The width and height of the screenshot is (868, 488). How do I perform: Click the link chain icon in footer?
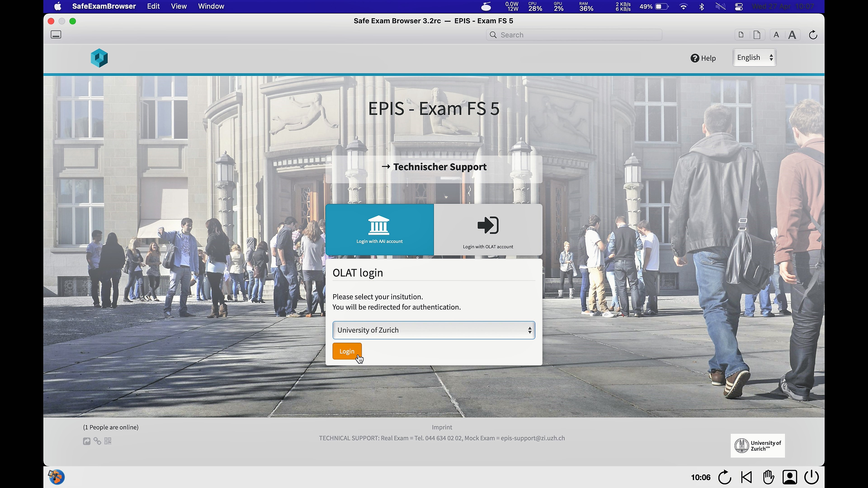pyautogui.click(x=97, y=441)
